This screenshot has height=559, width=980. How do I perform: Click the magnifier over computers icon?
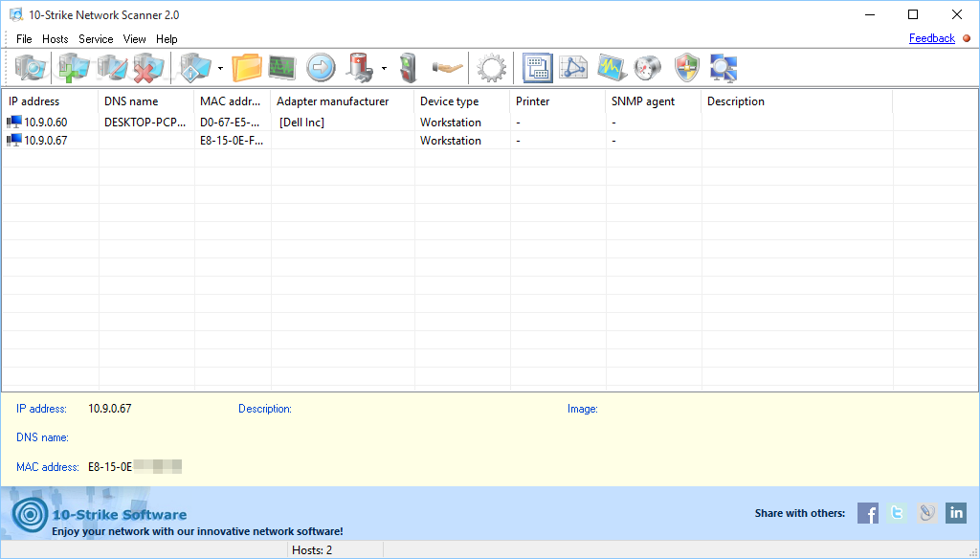724,68
